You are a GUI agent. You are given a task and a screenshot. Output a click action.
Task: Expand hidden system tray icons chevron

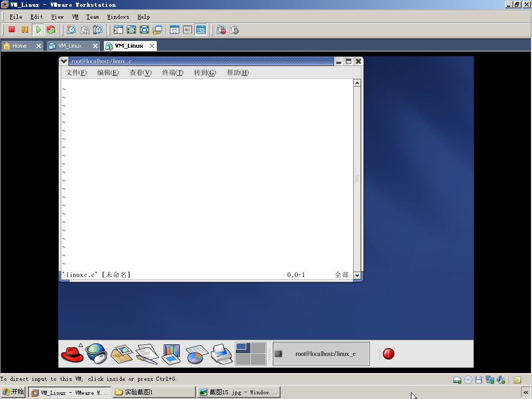pos(526,392)
